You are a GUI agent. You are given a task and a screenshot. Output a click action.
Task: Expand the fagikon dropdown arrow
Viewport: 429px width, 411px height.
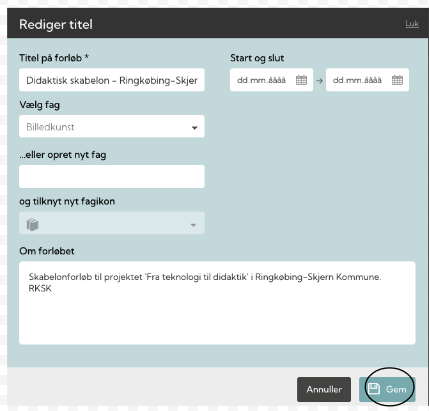point(193,225)
